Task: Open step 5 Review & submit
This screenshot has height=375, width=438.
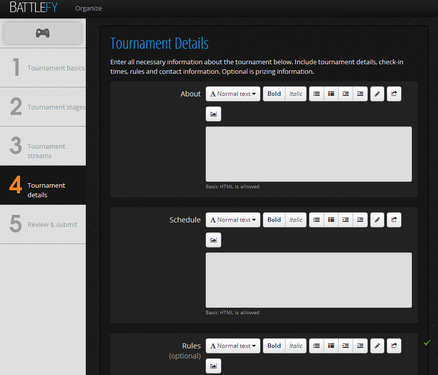Action: 43,224
